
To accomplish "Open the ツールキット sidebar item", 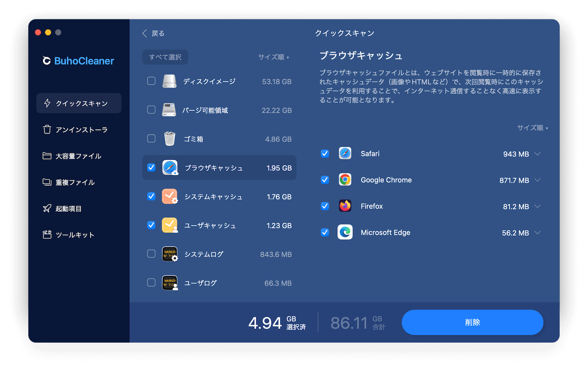I will [79, 235].
